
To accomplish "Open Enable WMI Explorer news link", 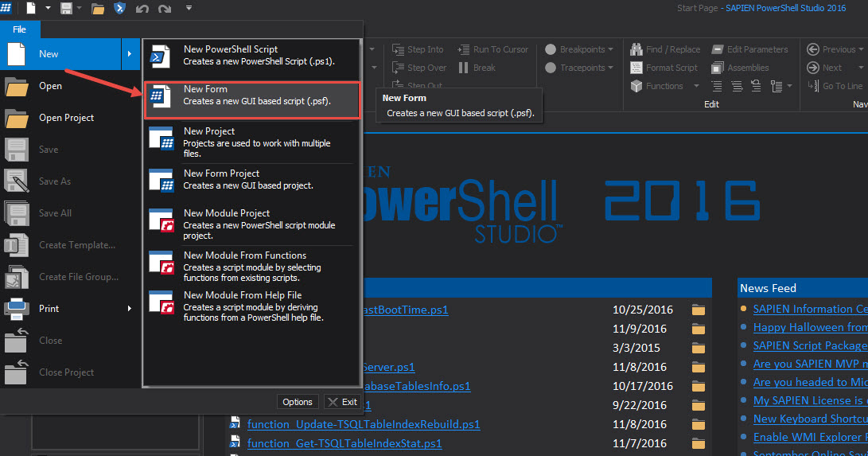I will (x=811, y=437).
